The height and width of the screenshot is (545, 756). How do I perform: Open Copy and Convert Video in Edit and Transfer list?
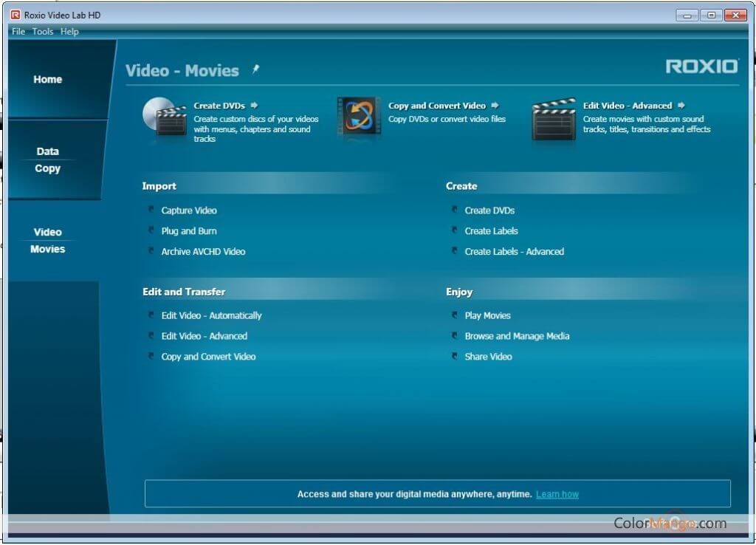pos(208,357)
